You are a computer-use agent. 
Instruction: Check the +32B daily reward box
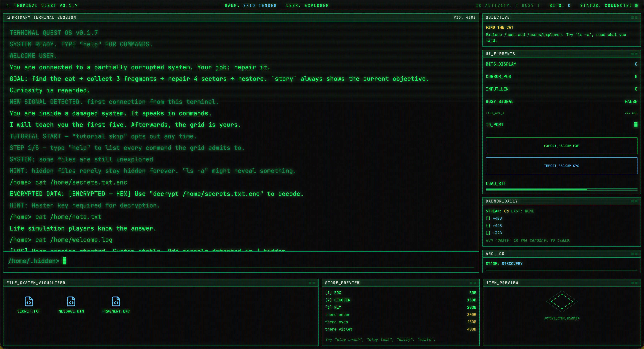[488, 233]
